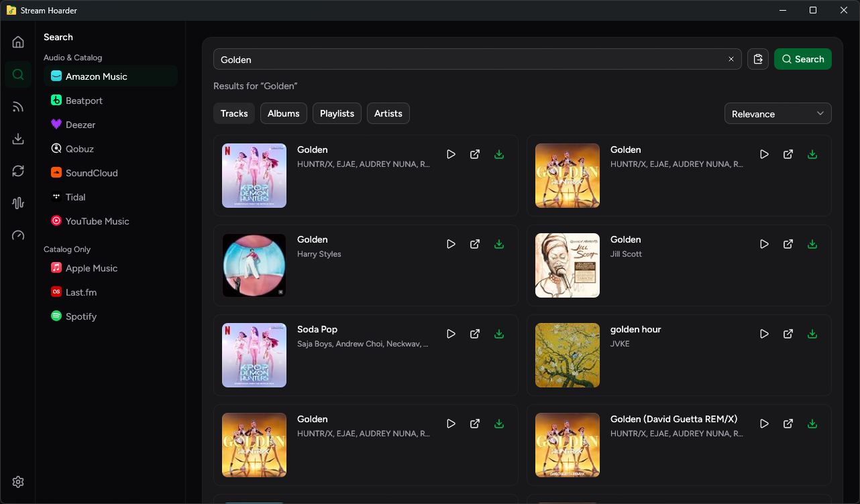
Task: Open the Home page in the sidebar
Action: coord(18,42)
